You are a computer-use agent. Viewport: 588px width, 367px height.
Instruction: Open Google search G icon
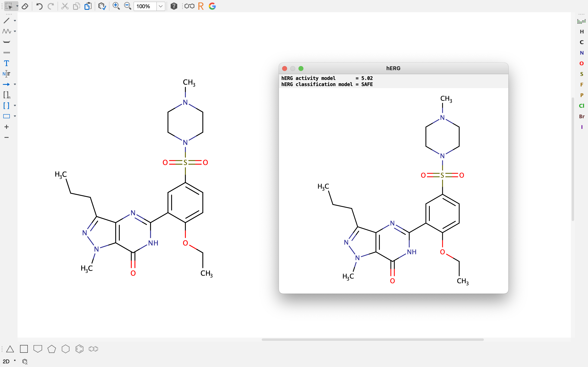pos(212,6)
